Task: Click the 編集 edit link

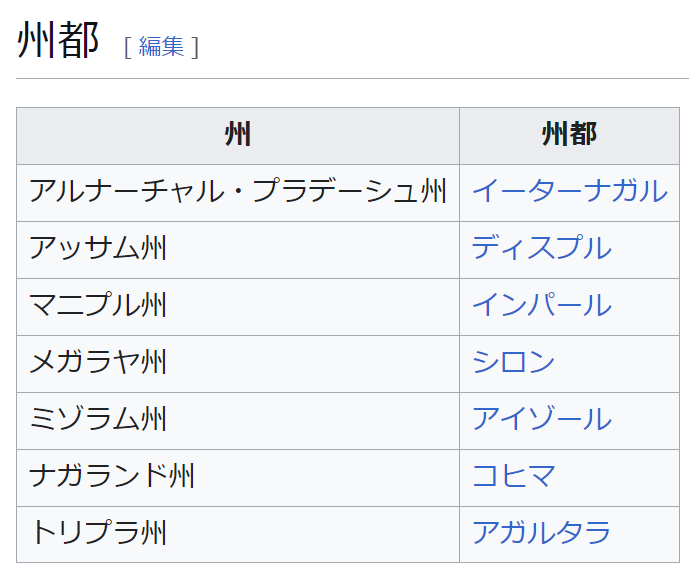Action: pyautogui.click(x=161, y=46)
